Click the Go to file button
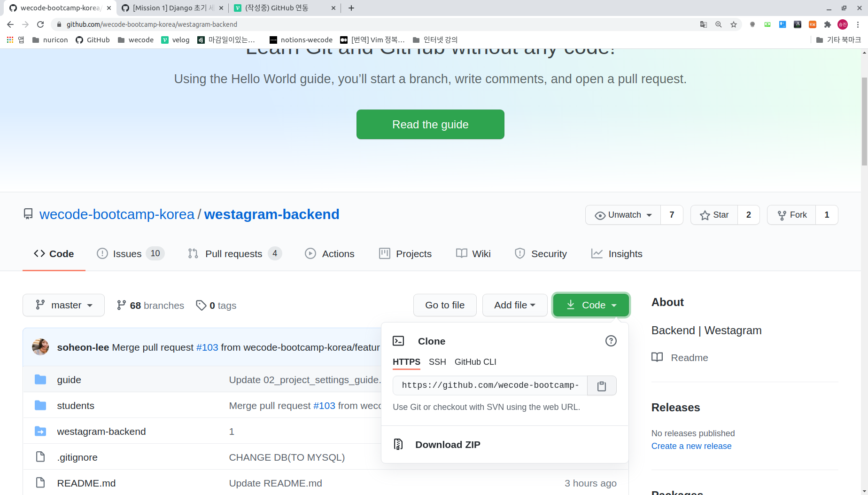This screenshot has height=495, width=868. [x=445, y=305]
